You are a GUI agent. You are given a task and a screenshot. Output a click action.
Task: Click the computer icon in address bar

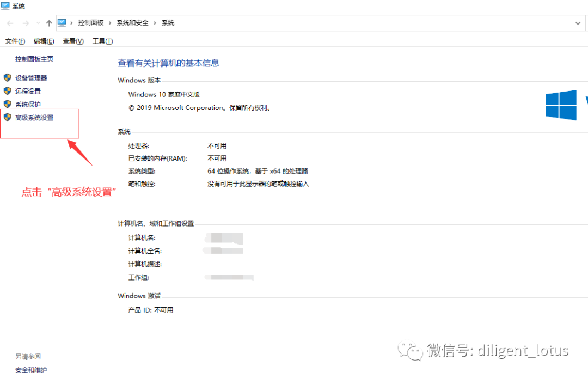coord(62,23)
